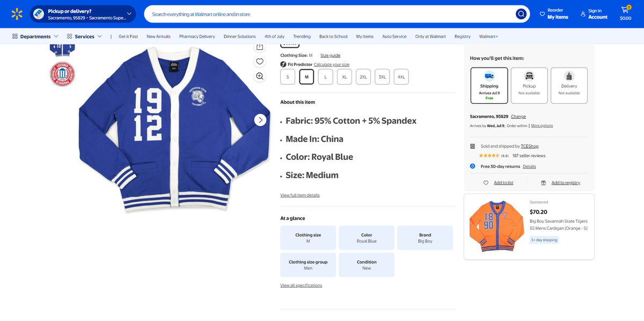Click the free returns blue icon
The image size is (644, 321).
pyautogui.click(x=472, y=166)
